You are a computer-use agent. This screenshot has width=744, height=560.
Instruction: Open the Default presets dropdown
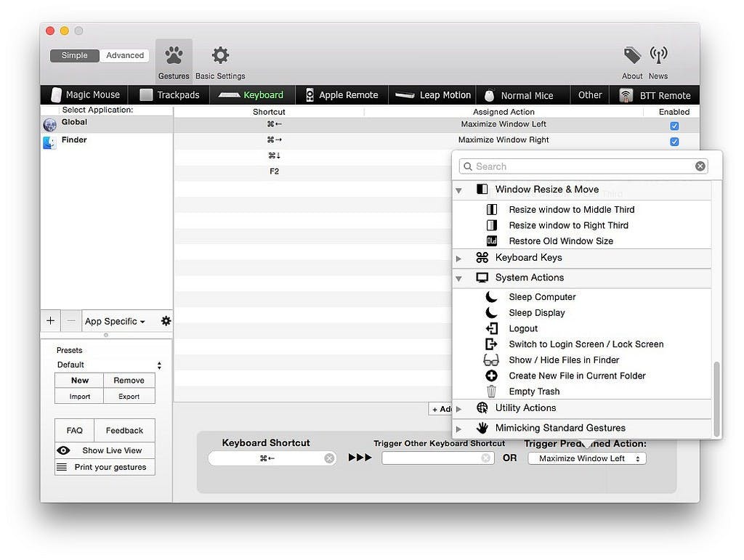click(109, 365)
